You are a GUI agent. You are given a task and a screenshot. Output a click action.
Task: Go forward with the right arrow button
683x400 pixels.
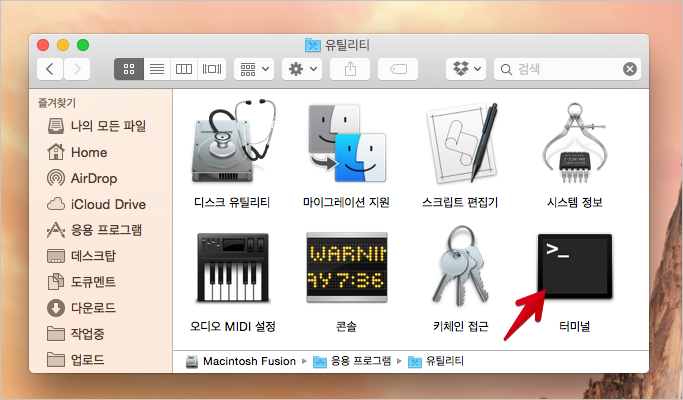point(77,69)
